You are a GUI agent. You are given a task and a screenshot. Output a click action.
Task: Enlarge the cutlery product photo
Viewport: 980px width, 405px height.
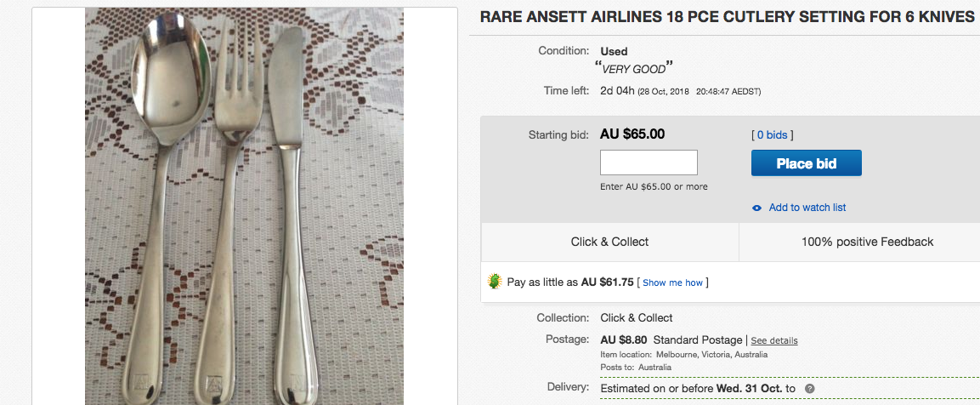pyautogui.click(x=244, y=204)
